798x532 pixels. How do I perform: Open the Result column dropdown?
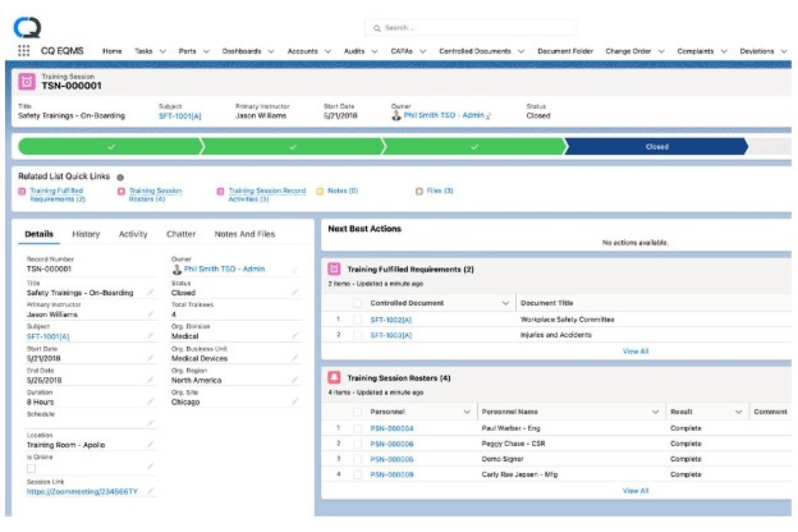[739, 412]
